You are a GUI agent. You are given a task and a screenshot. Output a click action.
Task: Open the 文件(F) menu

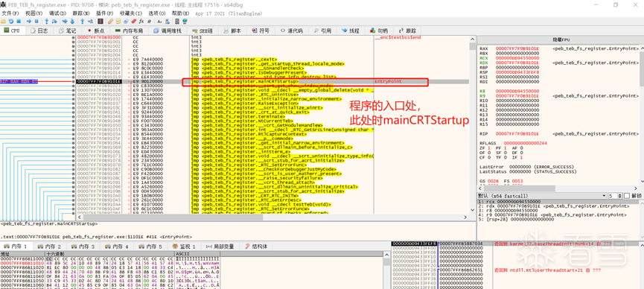click(x=10, y=13)
